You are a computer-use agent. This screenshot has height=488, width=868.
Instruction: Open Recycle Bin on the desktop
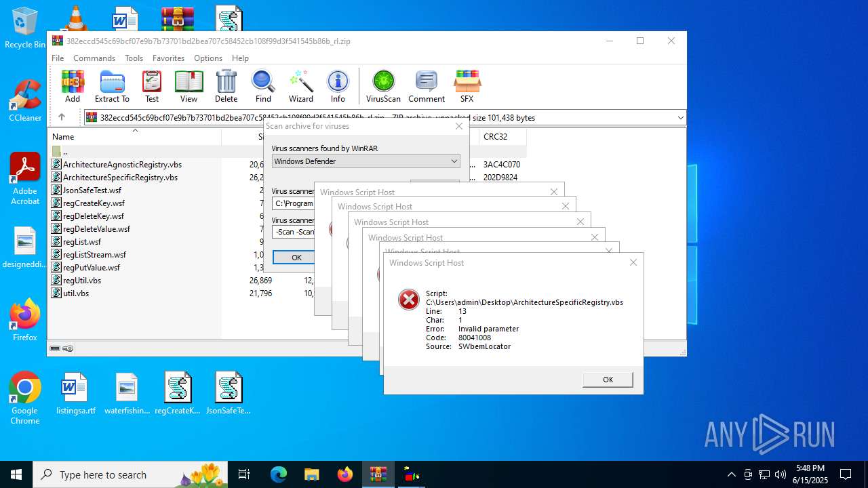[x=25, y=28]
